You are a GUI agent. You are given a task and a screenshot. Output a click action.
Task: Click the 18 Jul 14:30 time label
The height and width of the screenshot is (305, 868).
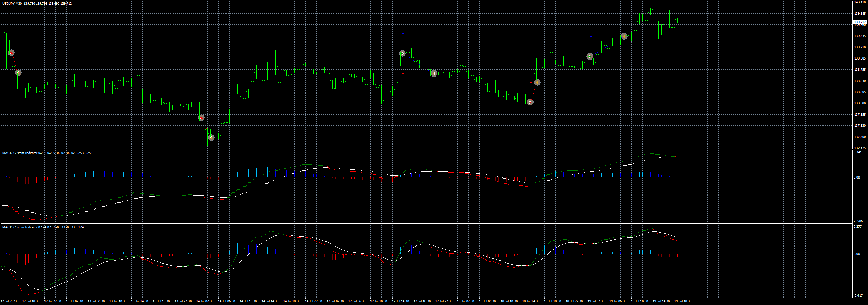531,301
